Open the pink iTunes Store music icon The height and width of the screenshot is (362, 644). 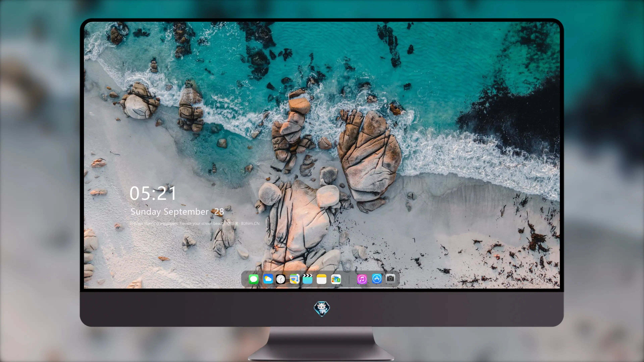(362, 279)
